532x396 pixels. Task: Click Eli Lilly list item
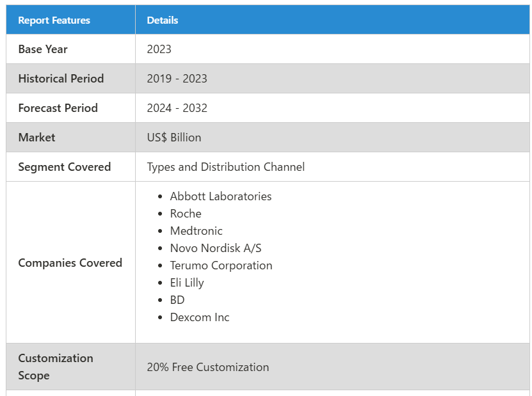(187, 283)
